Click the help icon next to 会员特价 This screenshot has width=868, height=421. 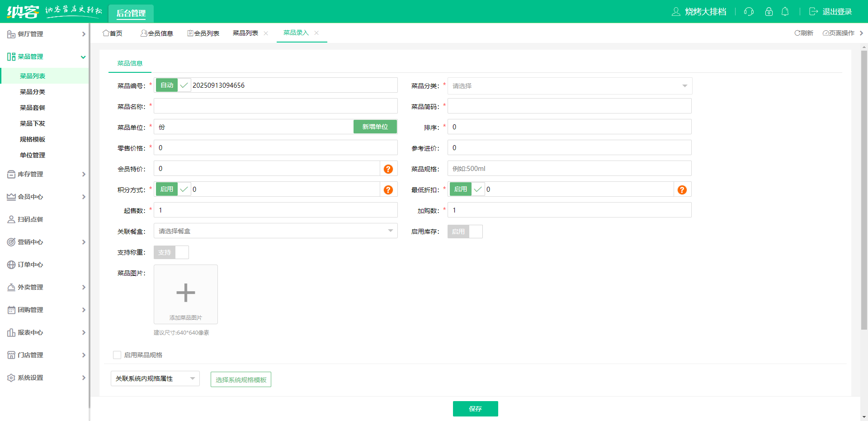[x=388, y=169]
